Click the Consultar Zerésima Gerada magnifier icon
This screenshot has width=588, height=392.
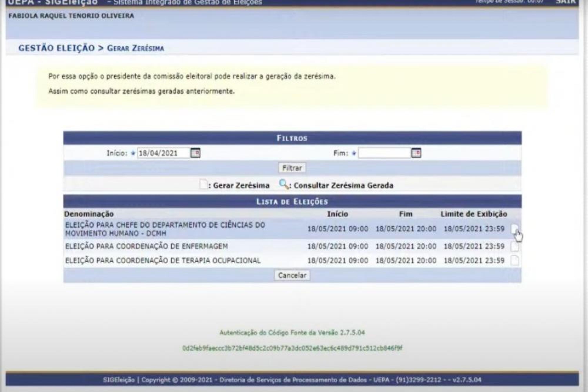click(283, 184)
